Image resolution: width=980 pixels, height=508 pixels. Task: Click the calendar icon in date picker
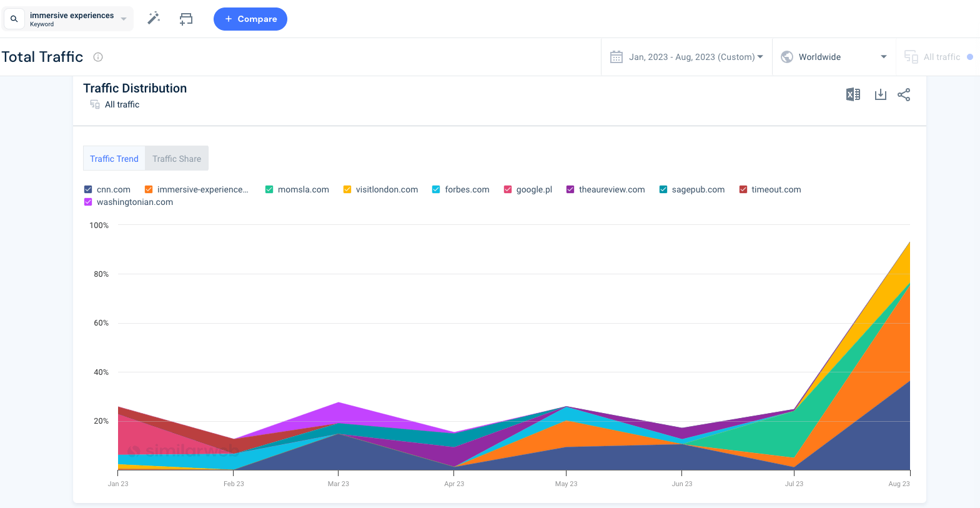coord(616,57)
